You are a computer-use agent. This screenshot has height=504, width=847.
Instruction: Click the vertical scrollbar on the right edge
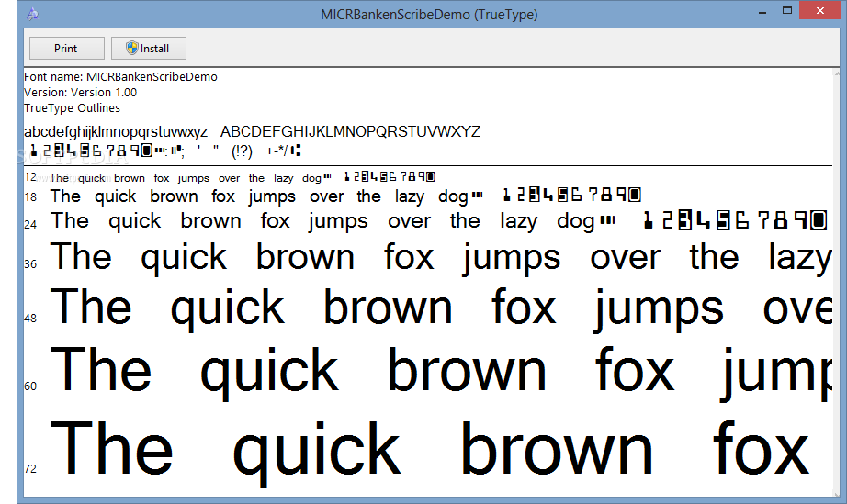tap(837, 281)
